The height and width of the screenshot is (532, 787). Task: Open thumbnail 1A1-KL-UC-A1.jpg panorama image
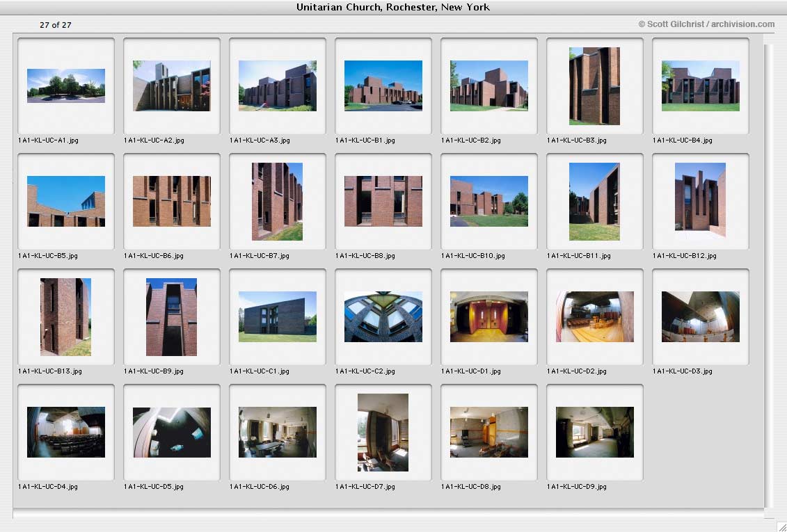pyautogui.click(x=65, y=86)
